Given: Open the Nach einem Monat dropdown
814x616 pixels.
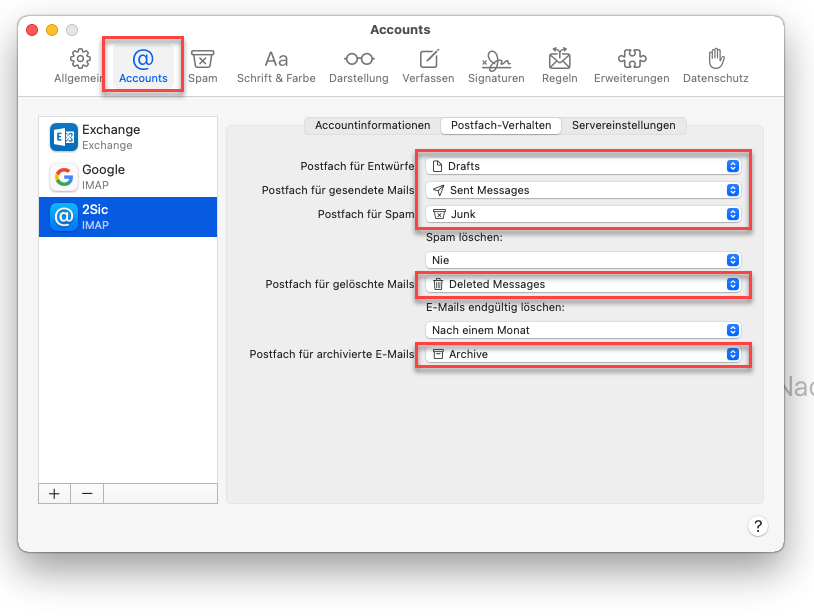Looking at the screenshot, I should click(x=584, y=330).
